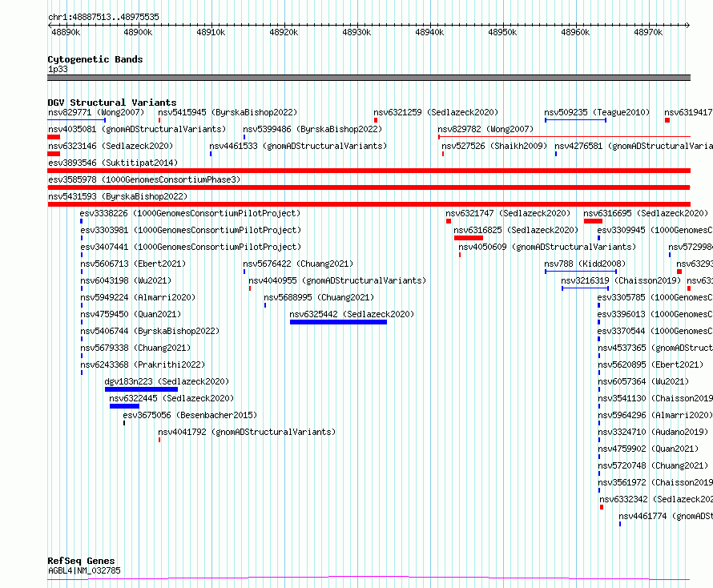The height and width of the screenshot is (588, 713).
Task: Select nsv6043198 (Wu2021) label
Action: click(126, 280)
